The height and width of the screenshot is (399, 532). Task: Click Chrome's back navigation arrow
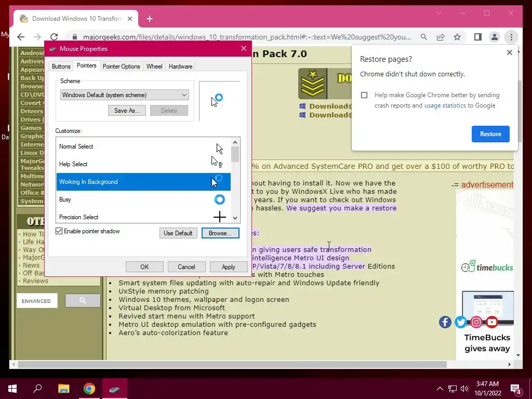pyautogui.click(x=21, y=37)
